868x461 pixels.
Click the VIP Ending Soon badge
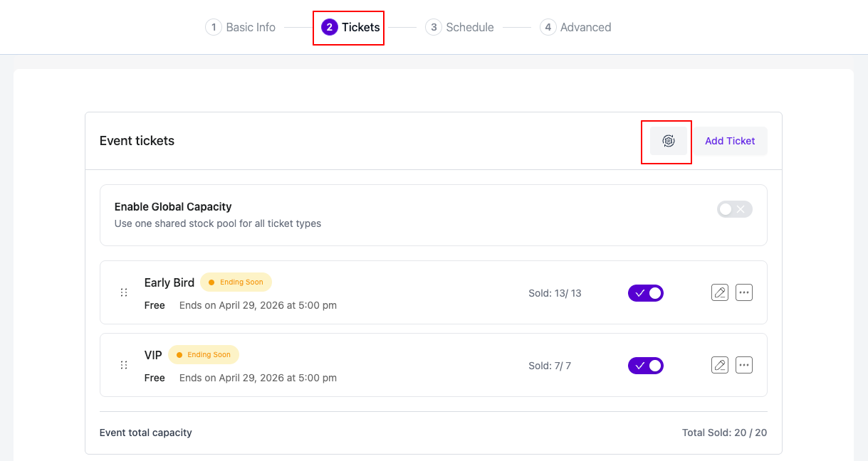click(204, 354)
